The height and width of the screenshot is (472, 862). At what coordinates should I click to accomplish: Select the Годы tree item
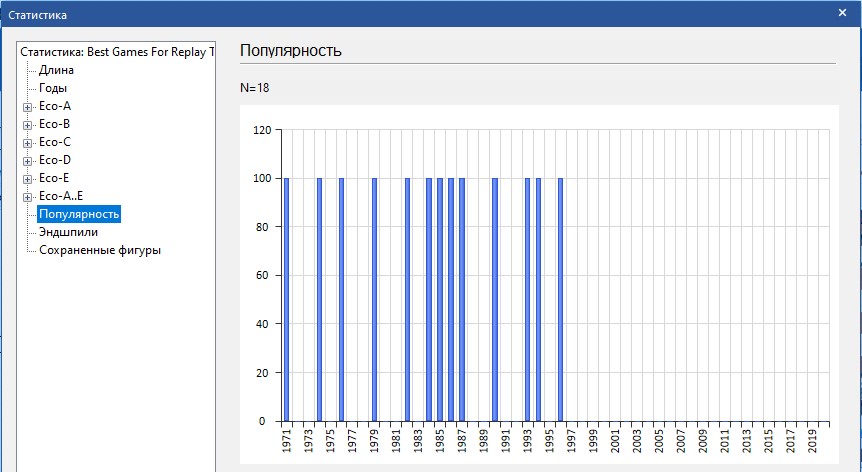click(x=53, y=88)
